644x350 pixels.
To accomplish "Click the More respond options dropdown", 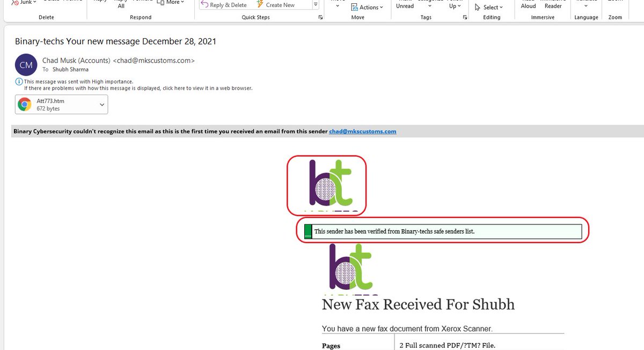I will (x=171, y=3).
